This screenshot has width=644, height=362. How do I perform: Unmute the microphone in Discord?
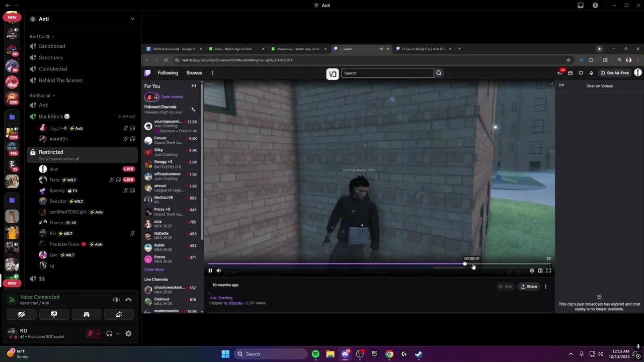pyautogui.click(x=90, y=333)
